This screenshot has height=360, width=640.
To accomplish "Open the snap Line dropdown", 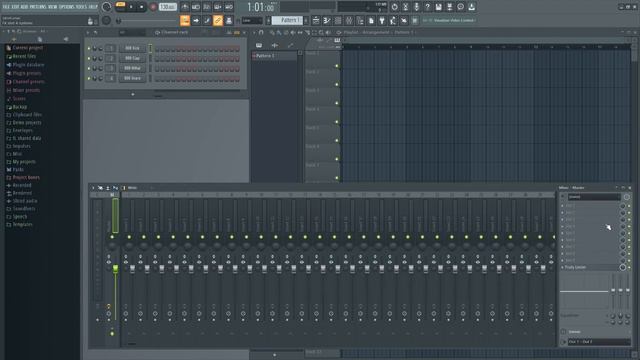I will click(x=252, y=20).
